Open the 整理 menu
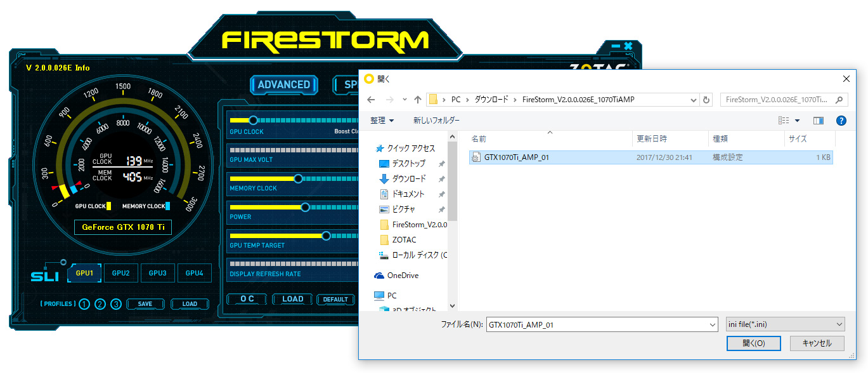The width and height of the screenshot is (868, 379). coord(382,120)
